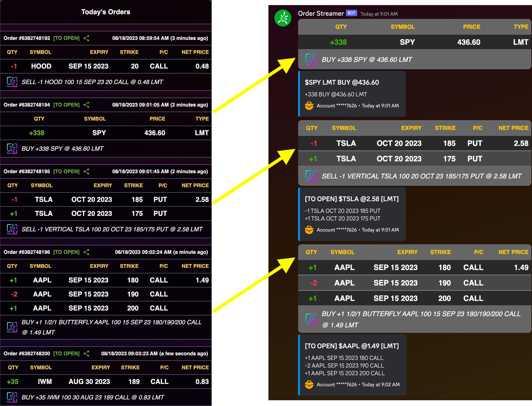
Task: Click the 0.83 net price for IWM
Action: point(202,382)
